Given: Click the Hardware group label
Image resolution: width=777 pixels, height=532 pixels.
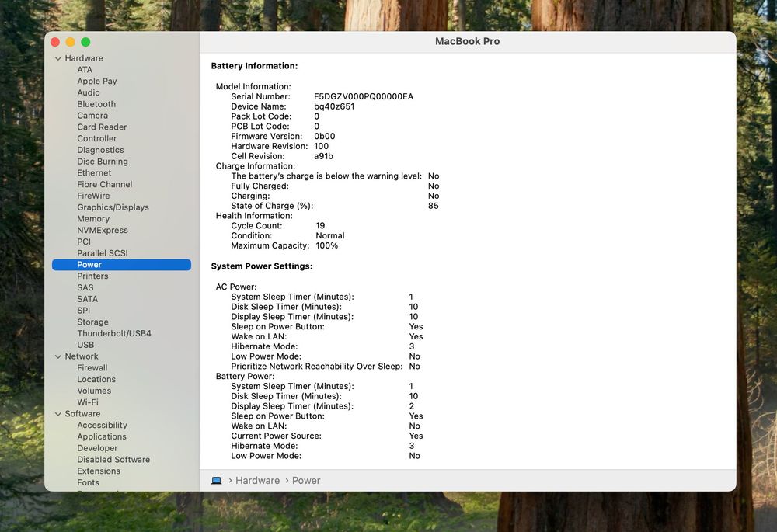Looking at the screenshot, I should [x=84, y=58].
